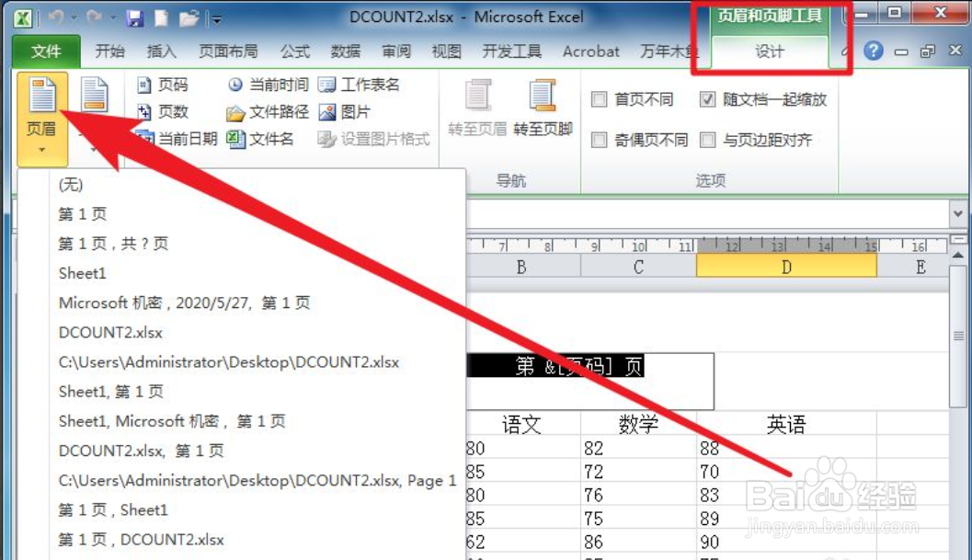This screenshot has height=560, width=972.
Task: Open the Header (页眉) dropdown button
Action: (41, 118)
